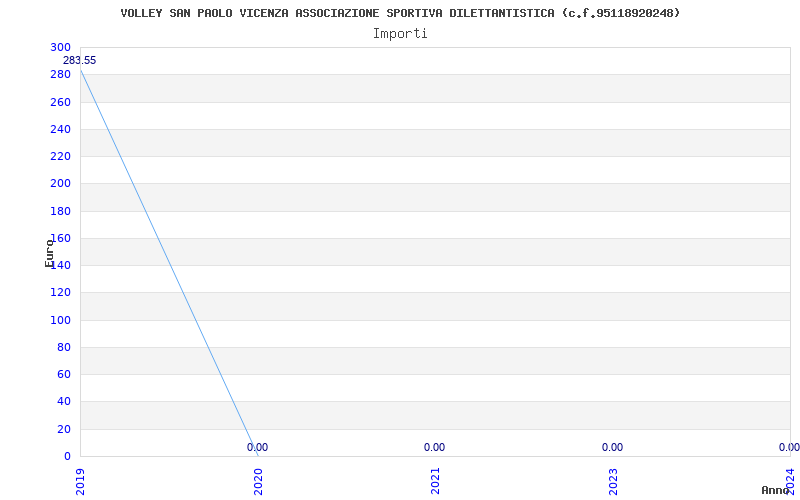Click the 260 y-axis tick label

[60, 102]
